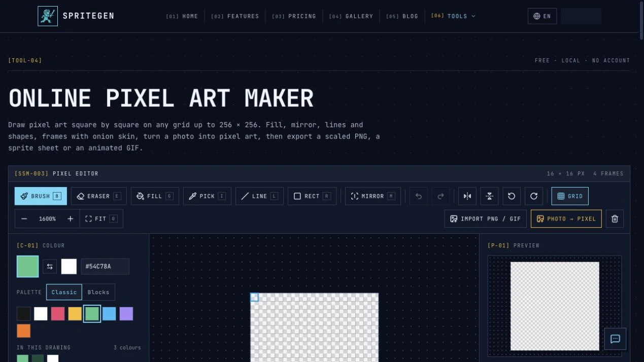Open the Pricing page
The height and width of the screenshot is (362, 644).
[x=294, y=16]
